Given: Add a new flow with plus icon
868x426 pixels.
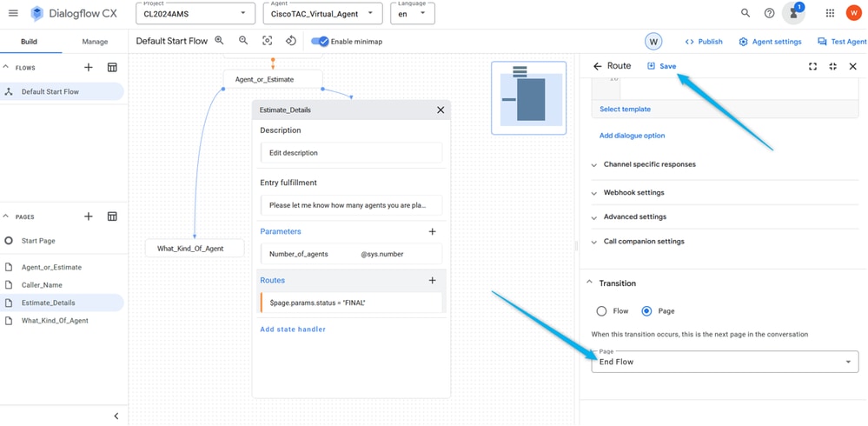Looking at the screenshot, I should click(89, 68).
